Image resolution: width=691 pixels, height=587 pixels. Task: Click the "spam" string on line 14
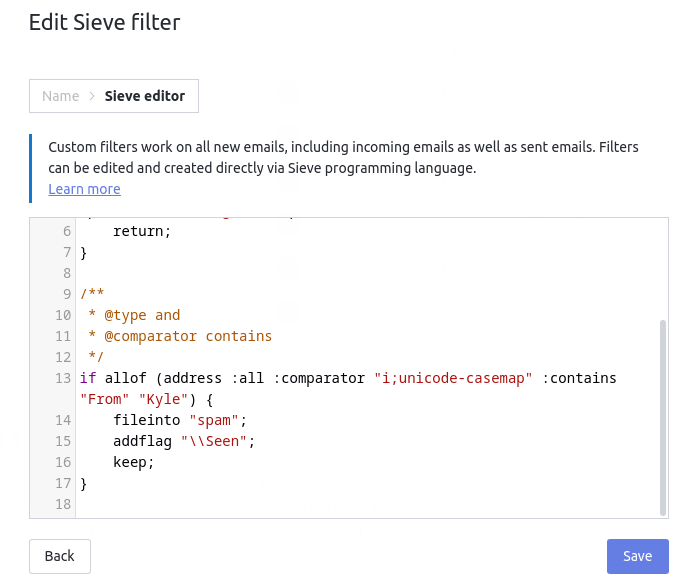(x=214, y=420)
